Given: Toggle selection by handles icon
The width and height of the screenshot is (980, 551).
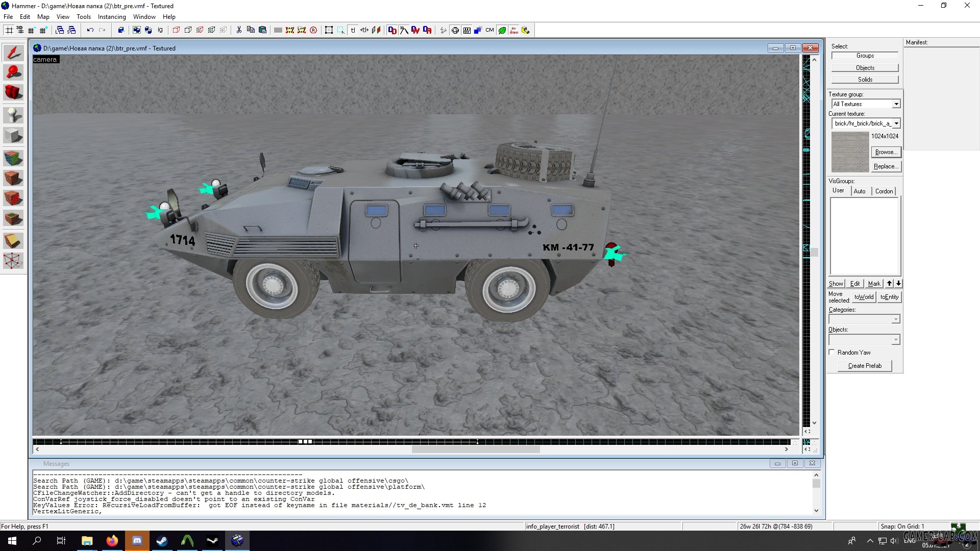Looking at the screenshot, I should (x=329, y=30).
